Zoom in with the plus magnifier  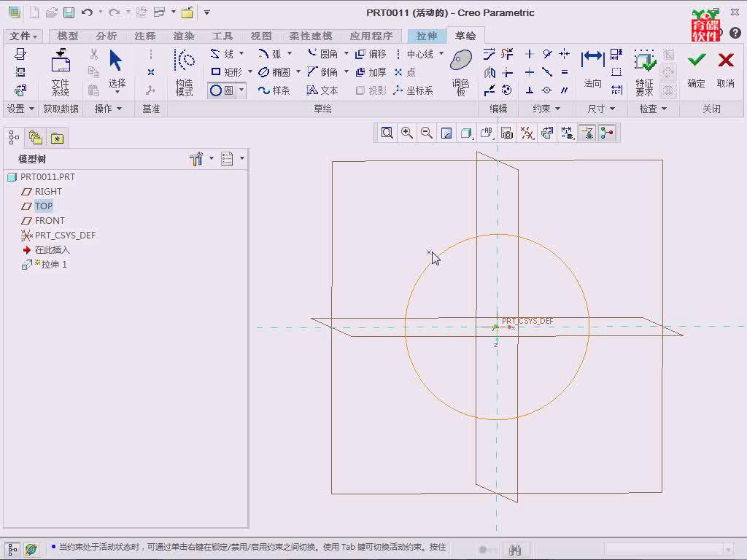407,133
